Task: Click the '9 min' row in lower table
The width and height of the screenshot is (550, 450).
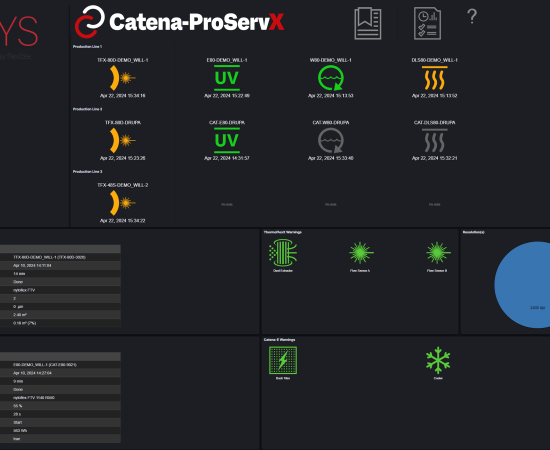Action: pyautogui.click(x=60, y=381)
